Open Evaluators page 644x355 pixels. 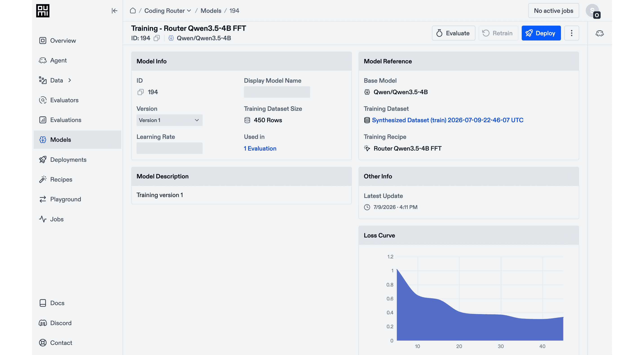coord(77,100)
